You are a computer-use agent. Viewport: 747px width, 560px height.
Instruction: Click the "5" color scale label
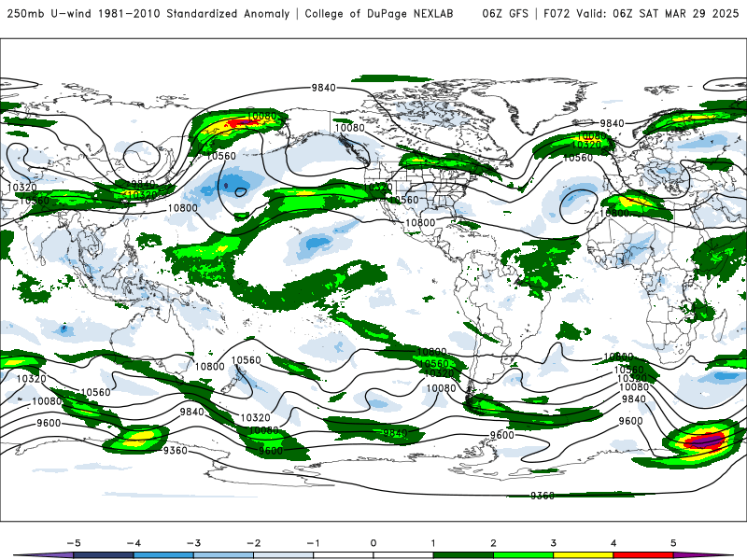(x=673, y=543)
